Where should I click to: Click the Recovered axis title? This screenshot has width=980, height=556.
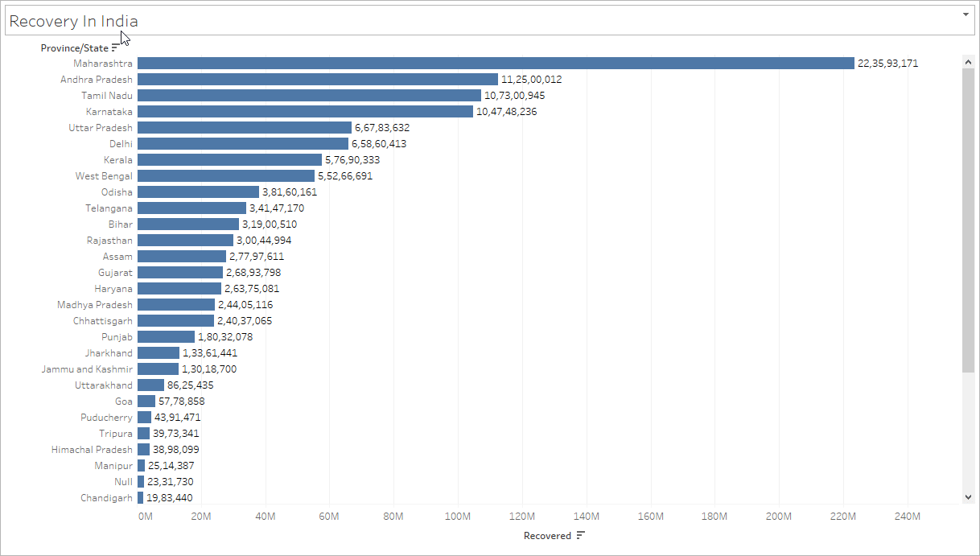coord(546,535)
